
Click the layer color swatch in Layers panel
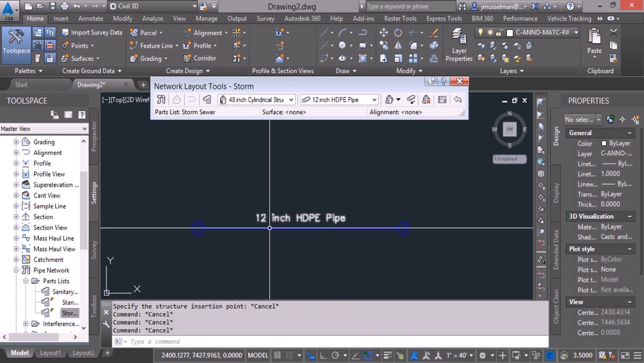point(510,33)
